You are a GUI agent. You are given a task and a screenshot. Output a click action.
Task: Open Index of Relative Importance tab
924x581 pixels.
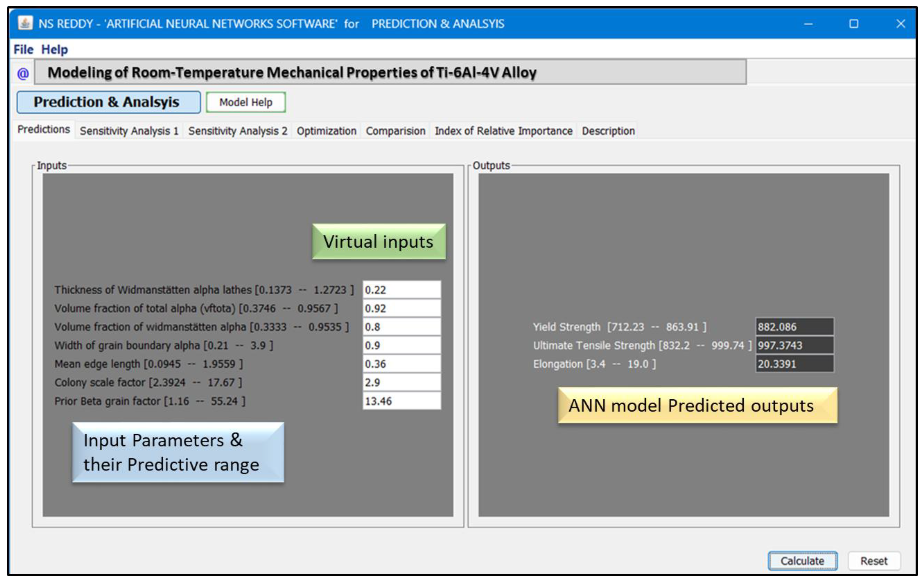(x=503, y=131)
